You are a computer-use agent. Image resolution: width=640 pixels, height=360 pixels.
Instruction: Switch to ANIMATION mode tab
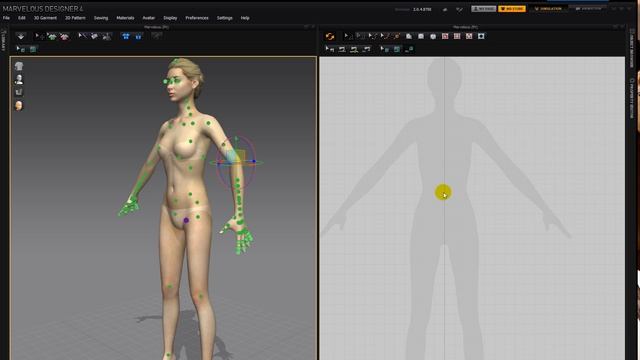(589, 9)
